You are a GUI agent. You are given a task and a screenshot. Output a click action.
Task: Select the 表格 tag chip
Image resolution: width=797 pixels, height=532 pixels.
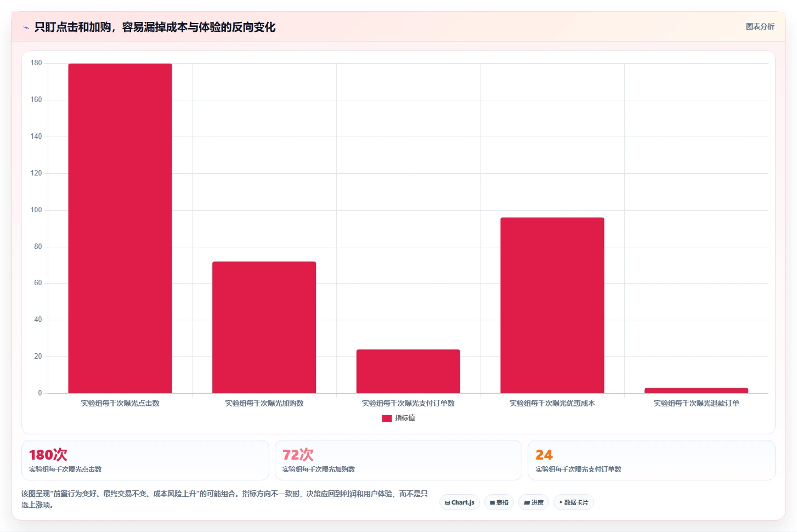click(x=499, y=502)
